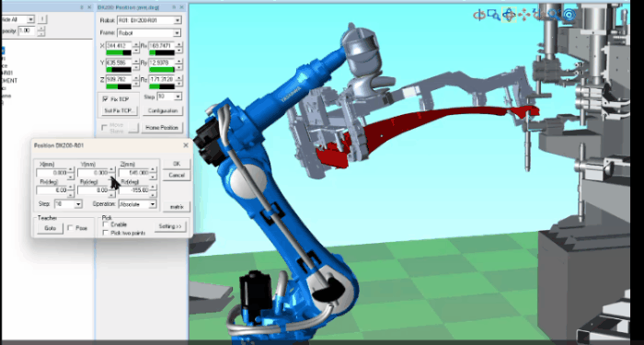Screen dimensions: 644x345
Task: Click the X(mm) input field in Position dialog
Action: pos(52,173)
